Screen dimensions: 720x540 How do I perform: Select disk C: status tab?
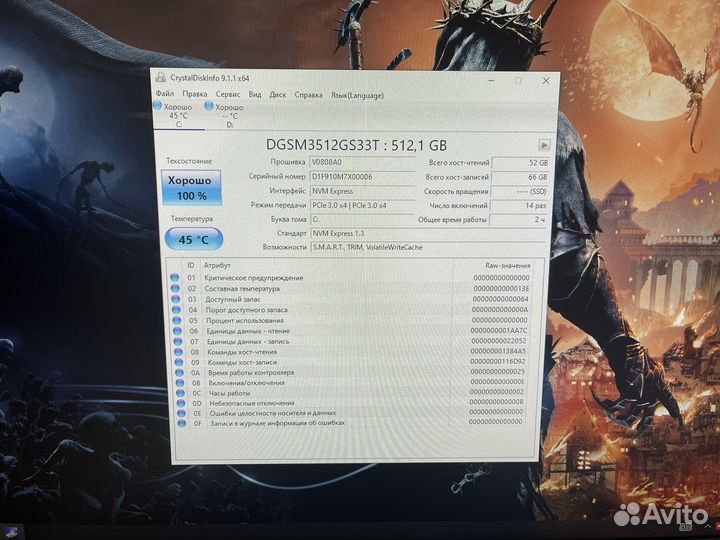tap(178, 115)
